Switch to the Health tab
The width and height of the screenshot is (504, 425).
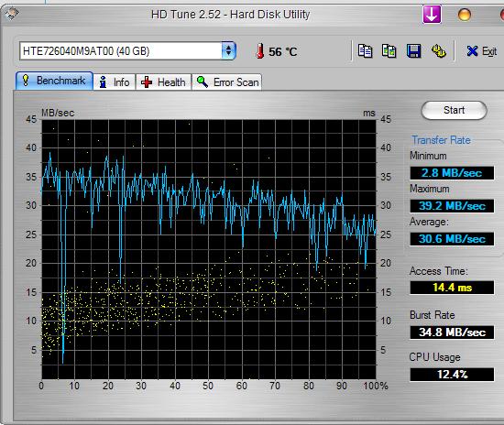click(163, 82)
